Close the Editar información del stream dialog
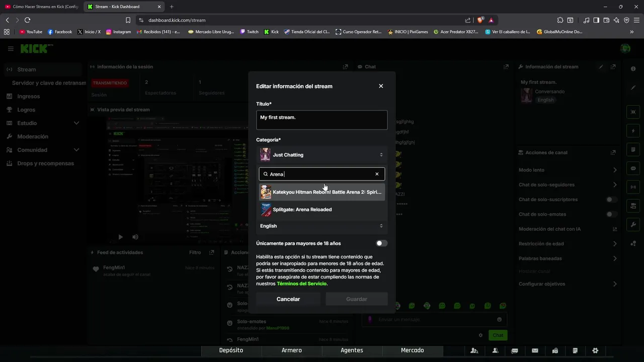 (x=381, y=86)
